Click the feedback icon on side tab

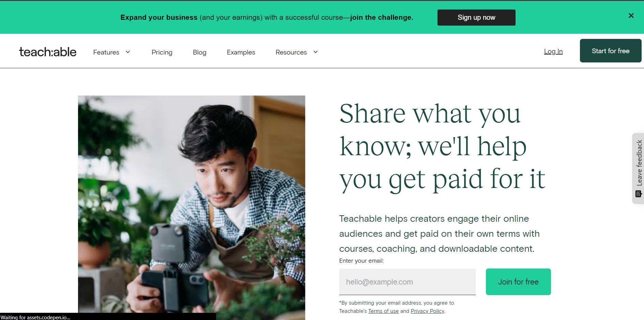[639, 194]
